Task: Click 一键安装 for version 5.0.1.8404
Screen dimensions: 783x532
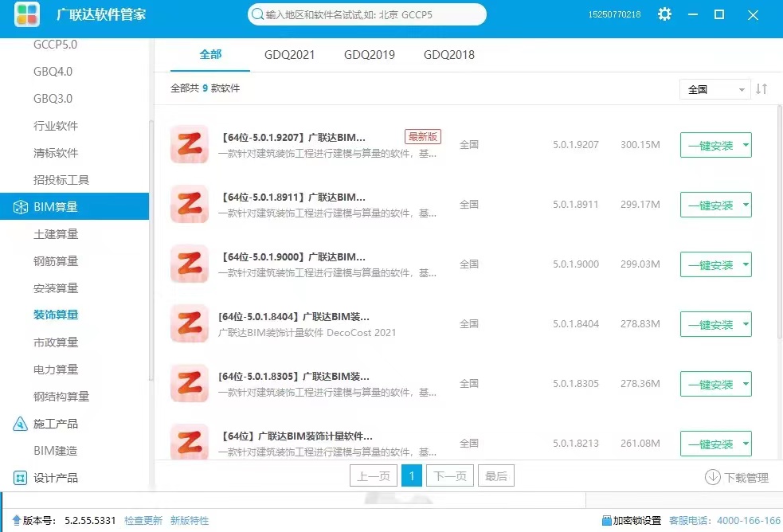Action: coord(711,324)
